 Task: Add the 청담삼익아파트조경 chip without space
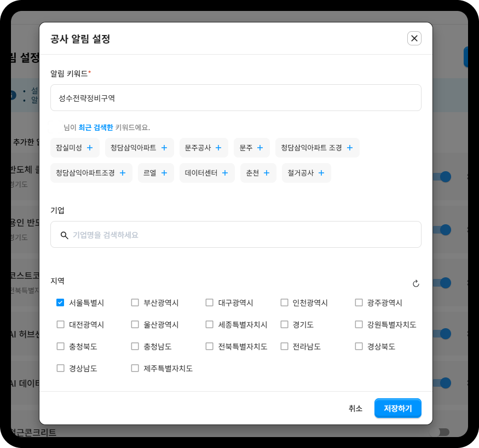click(x=91, y=173)
